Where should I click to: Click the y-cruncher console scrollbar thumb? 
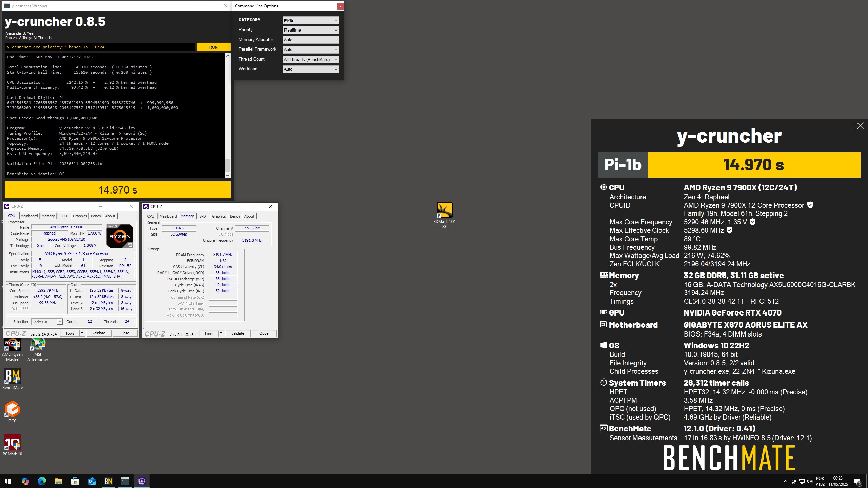pos(228,165)
